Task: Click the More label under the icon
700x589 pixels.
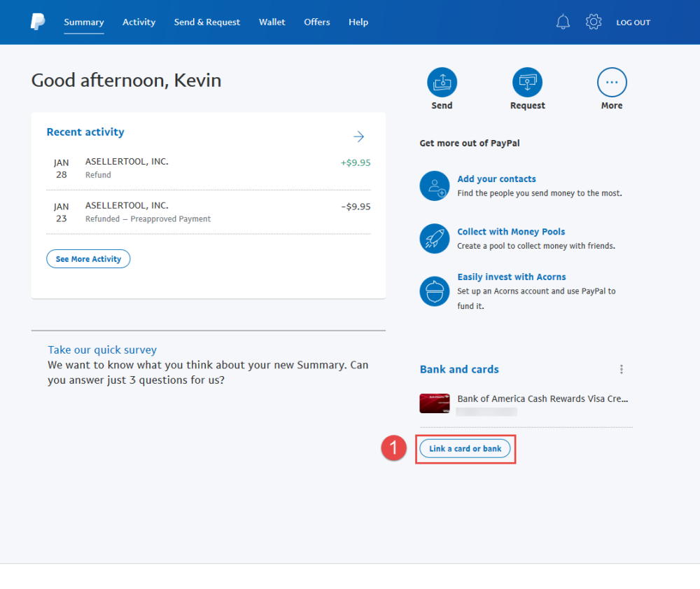Action: [612, 105]
